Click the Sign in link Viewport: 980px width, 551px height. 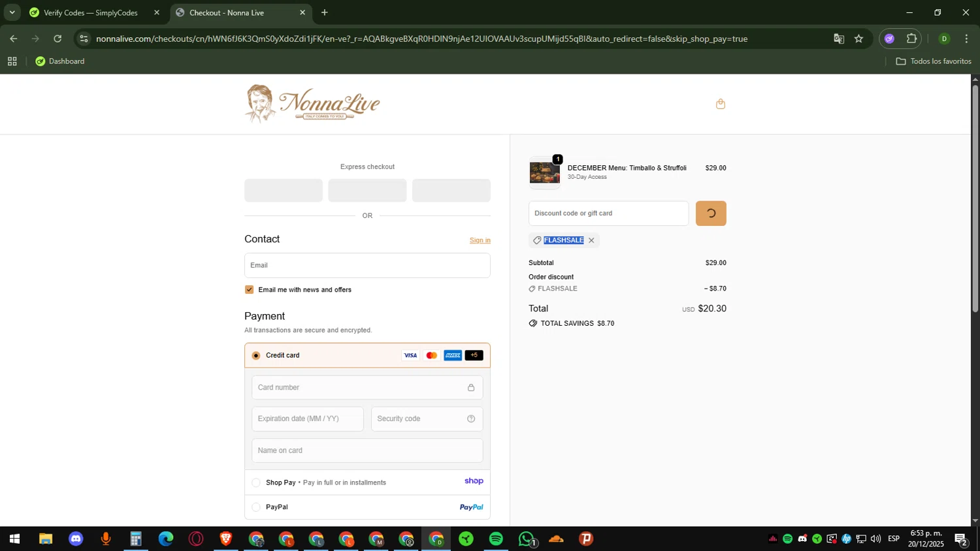click(480, 240)
